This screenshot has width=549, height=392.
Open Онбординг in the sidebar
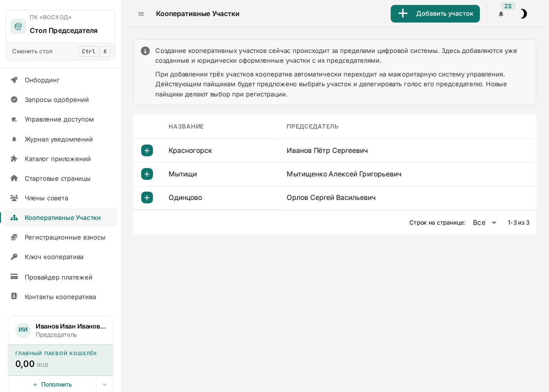pyautogui.click(x=61, y=80)
